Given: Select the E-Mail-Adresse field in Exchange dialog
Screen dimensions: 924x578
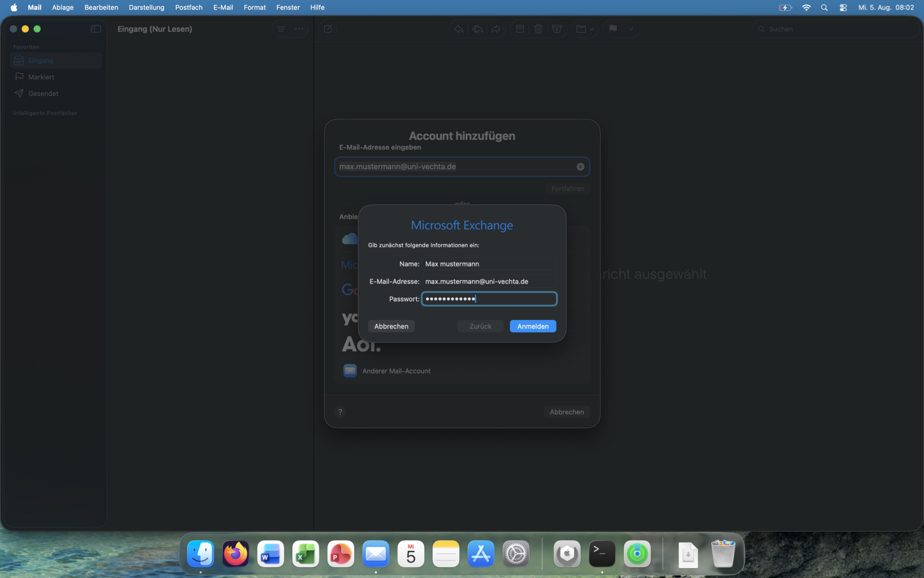Looking at the screenshot, I should point(489,281).
